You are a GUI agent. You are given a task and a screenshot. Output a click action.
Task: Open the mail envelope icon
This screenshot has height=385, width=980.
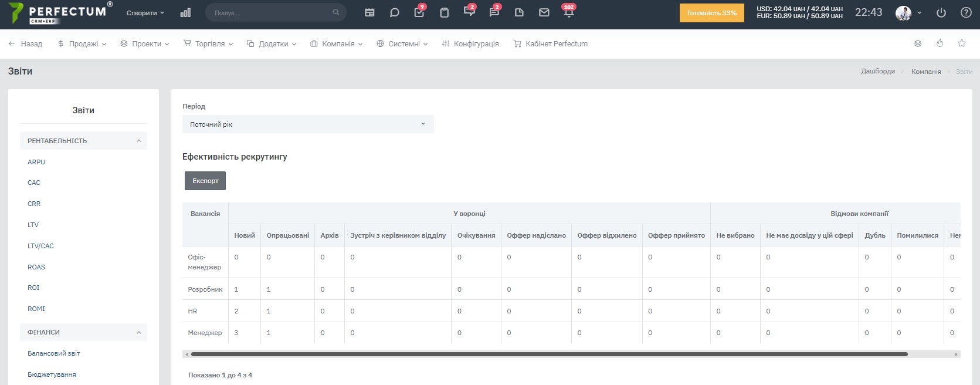[x=544, y=12]
